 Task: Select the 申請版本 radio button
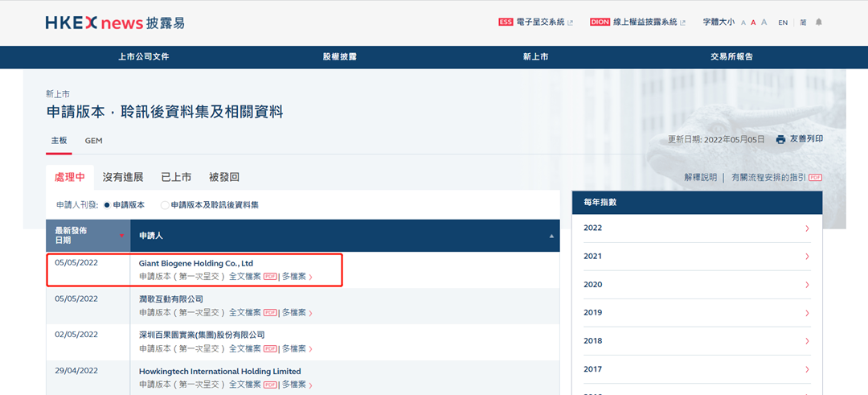108,205
